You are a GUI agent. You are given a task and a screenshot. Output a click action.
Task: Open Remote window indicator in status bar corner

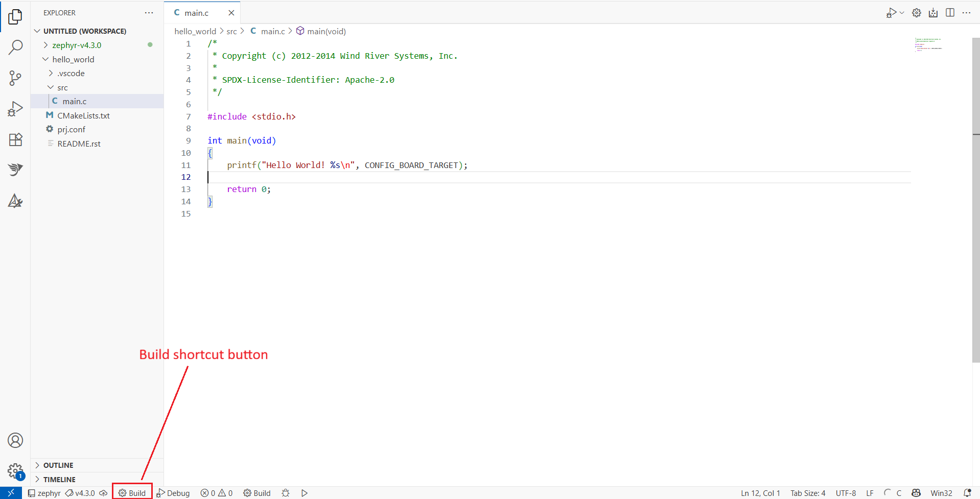10,493
